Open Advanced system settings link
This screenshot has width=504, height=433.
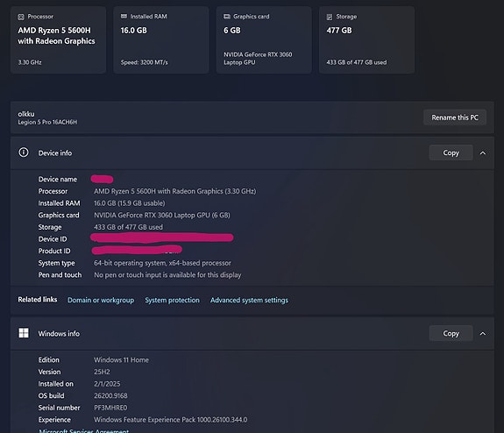[249, 300]
